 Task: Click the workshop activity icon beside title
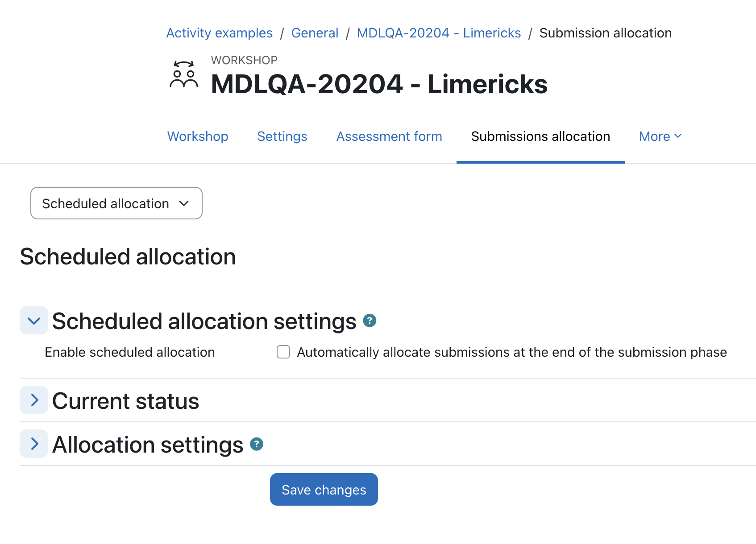tap(184, 74)
